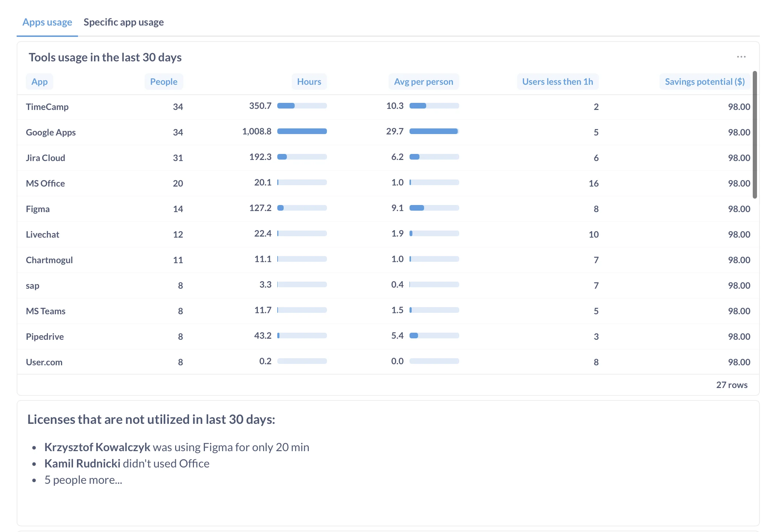
Task: Click the Pipedrive avg per person bar
Action: point(434,336)
